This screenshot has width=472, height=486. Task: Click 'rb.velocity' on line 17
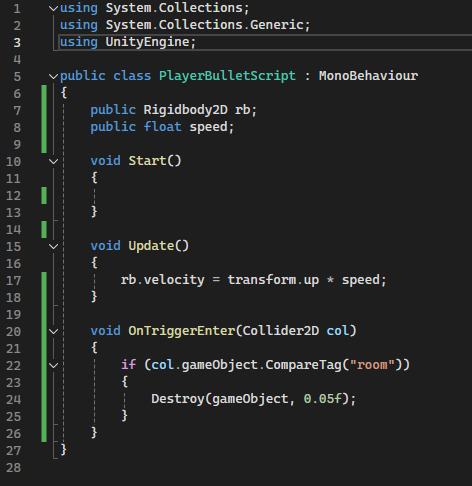[x=163, y=280]
